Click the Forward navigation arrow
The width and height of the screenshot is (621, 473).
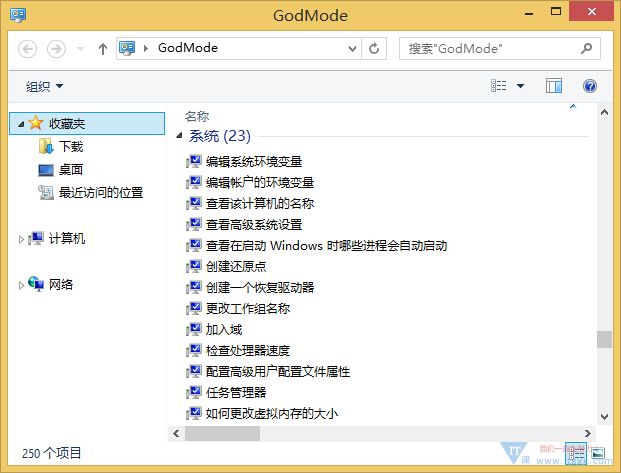56,49
